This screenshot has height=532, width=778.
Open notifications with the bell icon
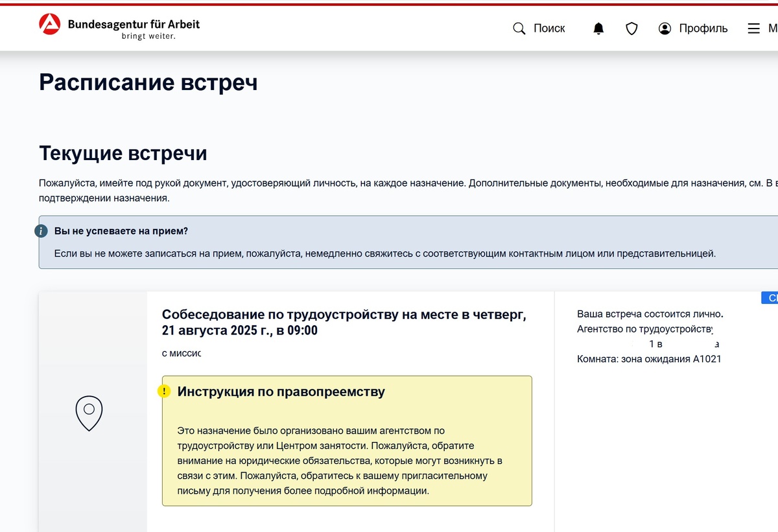pyautogui.click(x=598, y=29)
